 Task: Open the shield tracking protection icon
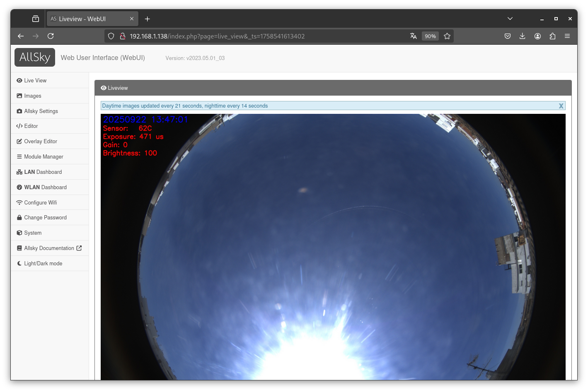(111, 36)
